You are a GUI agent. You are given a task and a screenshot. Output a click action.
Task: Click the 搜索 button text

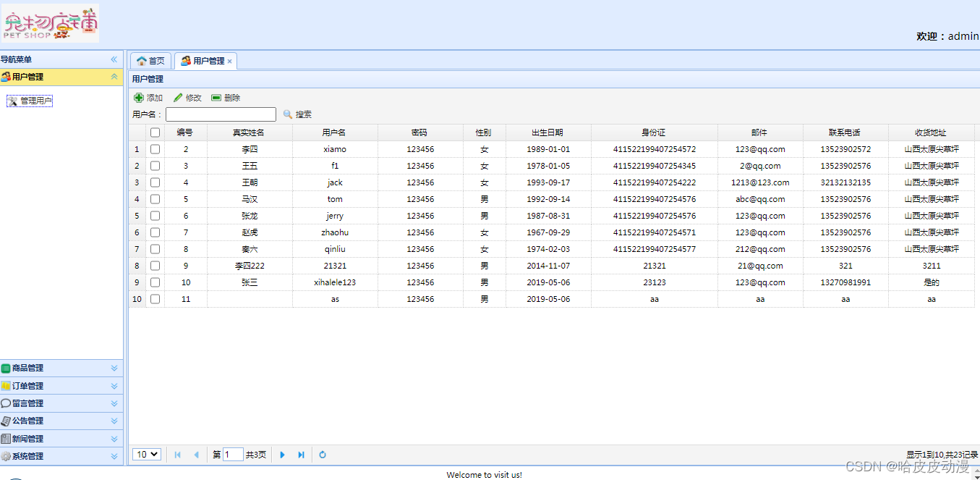coord(304,114)
